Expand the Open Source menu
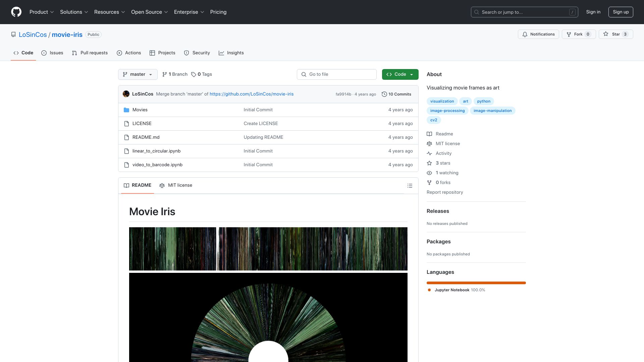The width and height of the screenshot is (644, 362). tap(150, 12)
